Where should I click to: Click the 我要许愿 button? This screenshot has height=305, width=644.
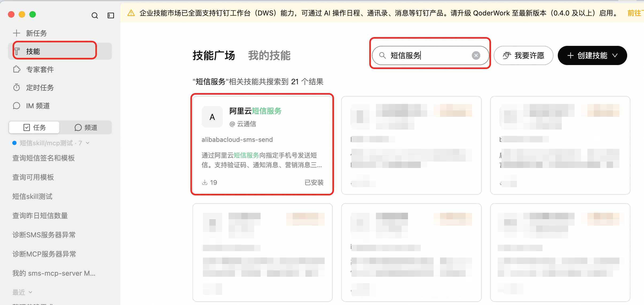523,55
